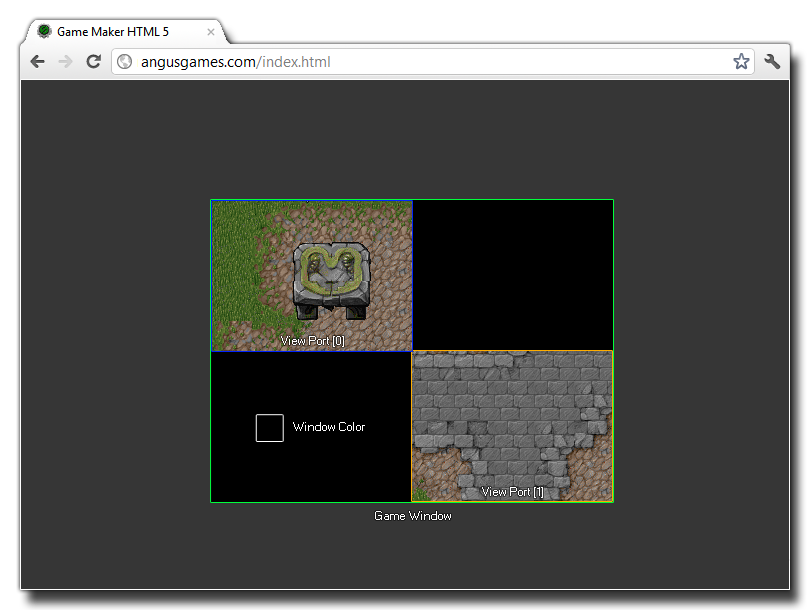Close the Game Maker HTML 5 tab
This screenshot has width=810, height=610.
coord(211,32)
